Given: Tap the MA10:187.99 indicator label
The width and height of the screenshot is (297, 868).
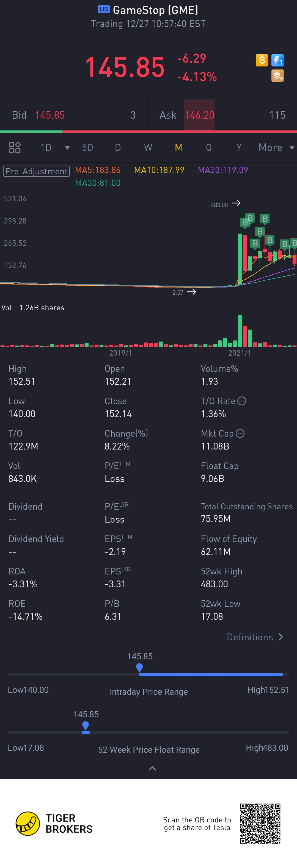Looking at the screenshot, I should click(159, 170).
